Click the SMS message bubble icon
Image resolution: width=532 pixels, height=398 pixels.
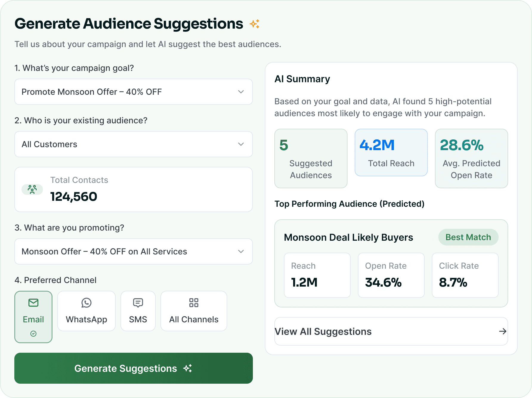pyautogui.click(x=138, y=303)
